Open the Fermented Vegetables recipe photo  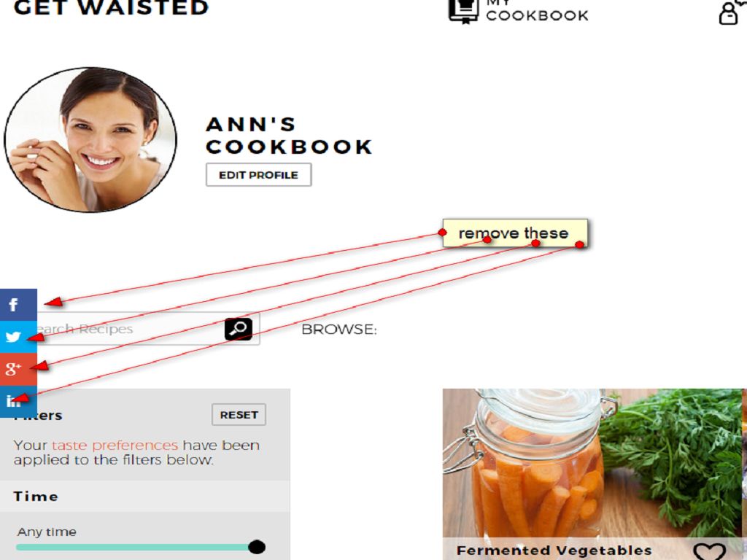tap(592, 463)
